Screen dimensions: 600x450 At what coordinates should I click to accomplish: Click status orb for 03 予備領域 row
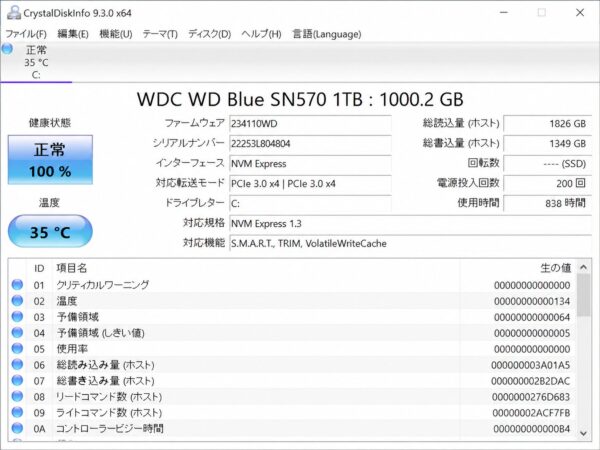[17, 316]
